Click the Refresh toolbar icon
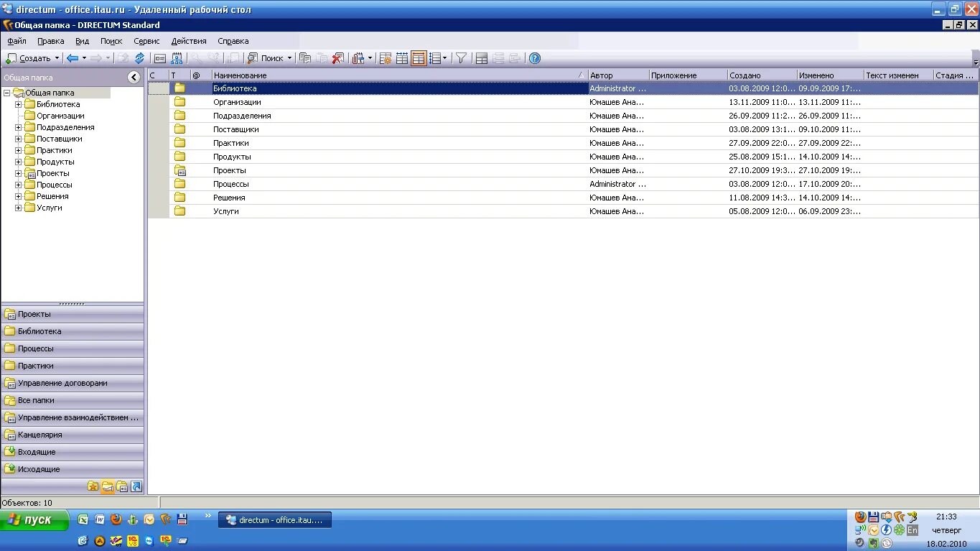This screenshot has height=551, width=980. click(139, 58)
